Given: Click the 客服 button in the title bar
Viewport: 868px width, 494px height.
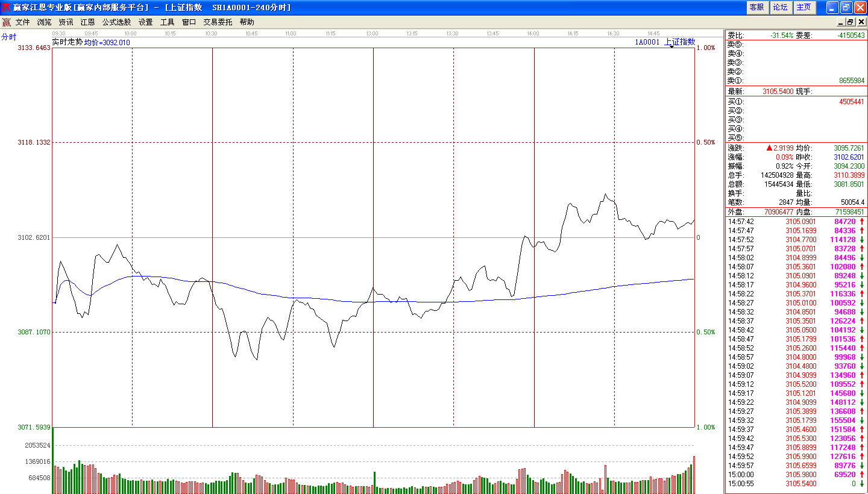Looking at the screenshot, I should pos(756,7).
